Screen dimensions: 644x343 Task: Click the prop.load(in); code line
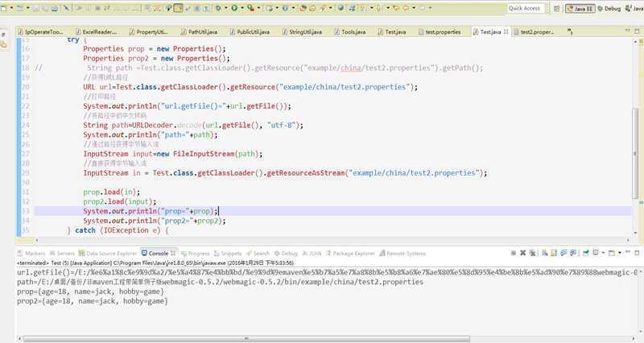pyautogui.click(x=111, y=192)
